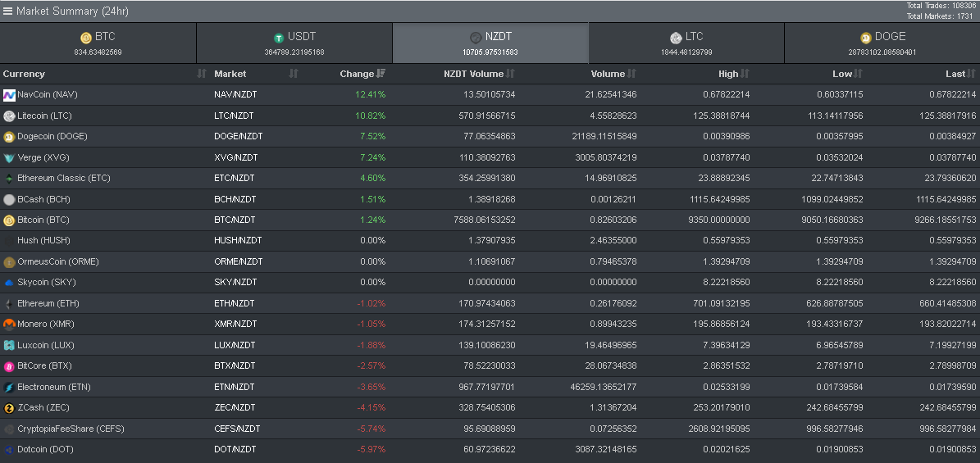Click the -5.97% change value
The height and width of the screenshot is (463, 980).
371,449
